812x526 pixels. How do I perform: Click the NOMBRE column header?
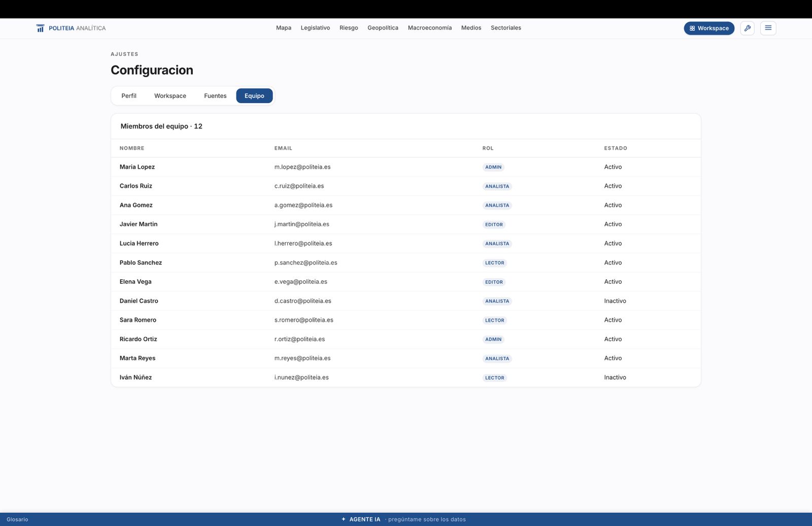132,148
